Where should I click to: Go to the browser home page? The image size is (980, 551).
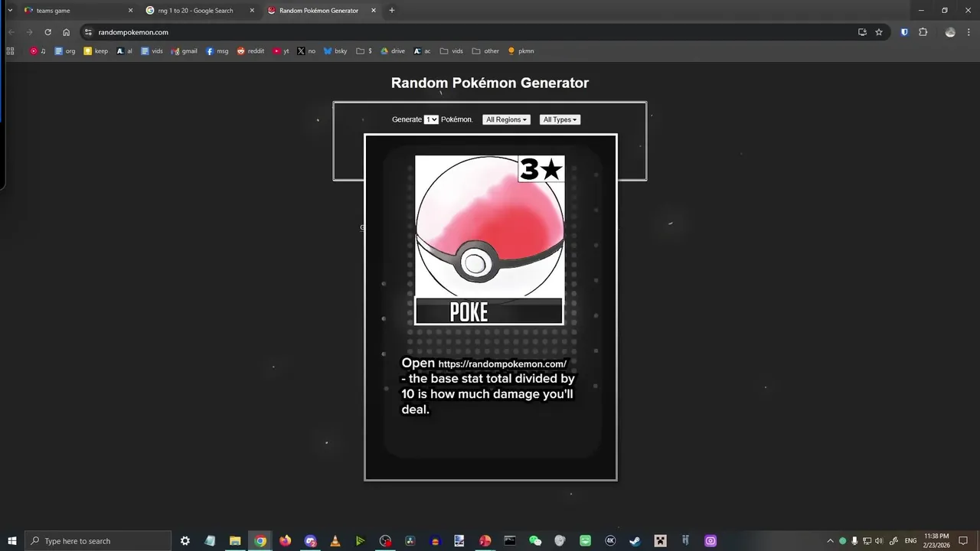point(67,32)
